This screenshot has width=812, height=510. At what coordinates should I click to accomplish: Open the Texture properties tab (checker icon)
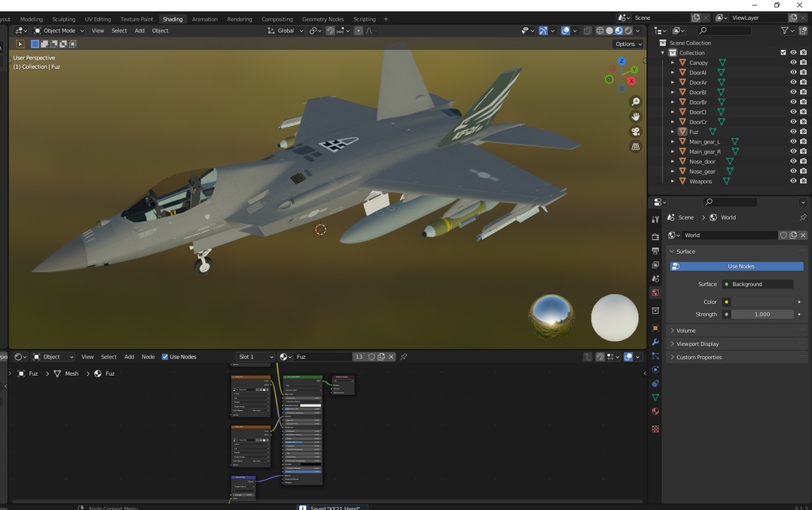pyautogui.click(x=655, y=429)
